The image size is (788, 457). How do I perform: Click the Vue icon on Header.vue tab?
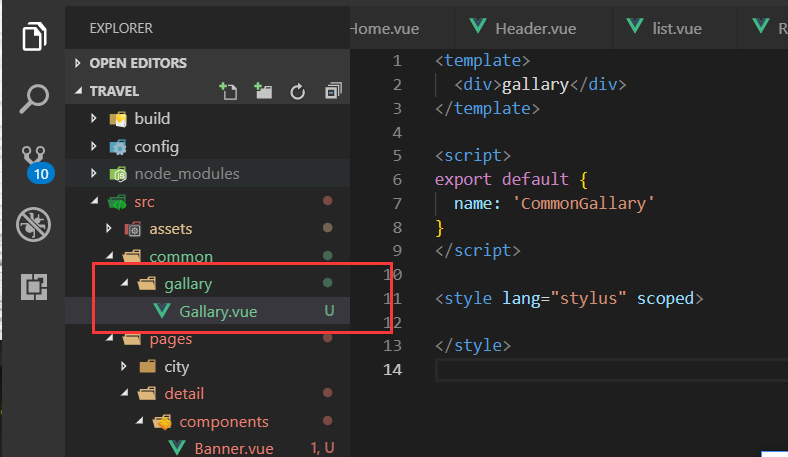[x=477, y=25]
